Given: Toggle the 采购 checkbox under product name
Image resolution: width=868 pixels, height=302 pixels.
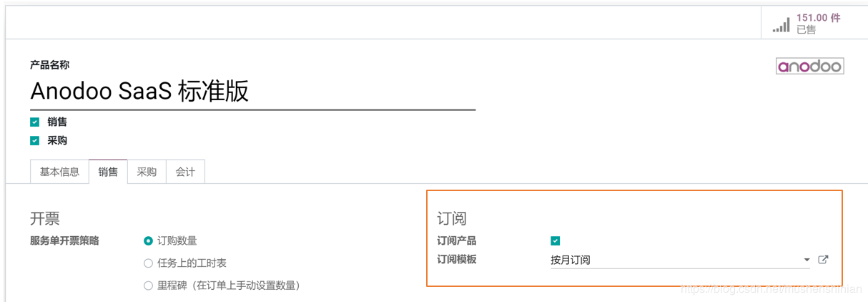Looking at the screenshot, I should tap(35, 141).
